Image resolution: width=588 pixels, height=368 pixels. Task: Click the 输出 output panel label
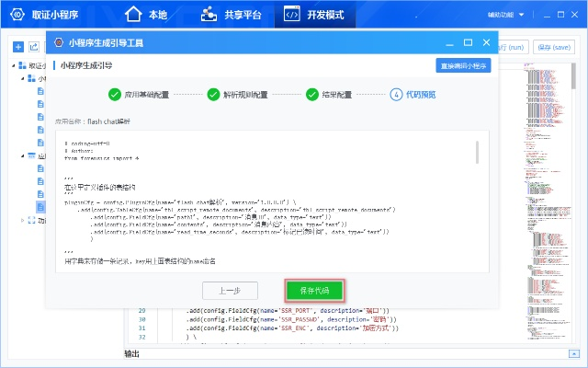132,353
